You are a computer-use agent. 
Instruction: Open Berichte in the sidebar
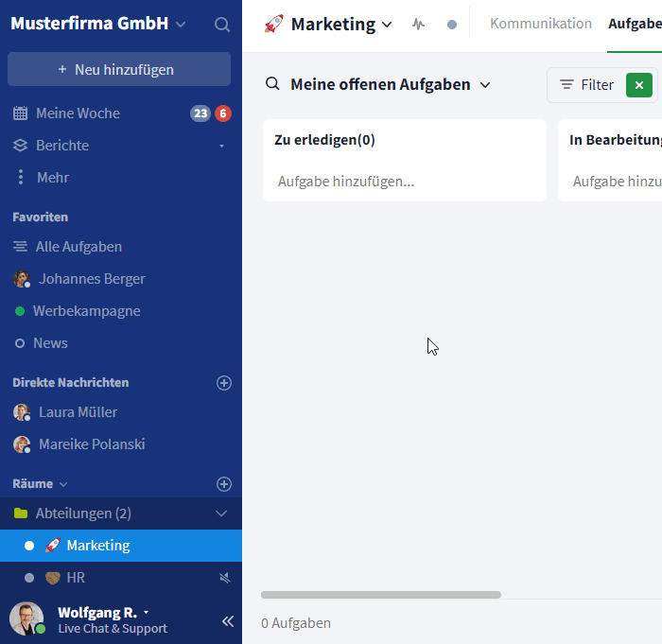coord(62,146)
